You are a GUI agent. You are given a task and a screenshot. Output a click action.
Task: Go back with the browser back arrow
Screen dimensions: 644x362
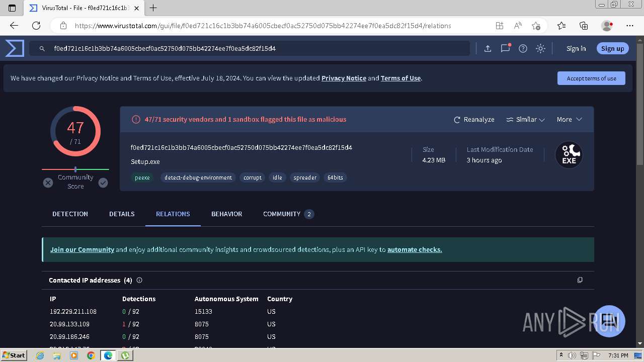tap(14, 26)
